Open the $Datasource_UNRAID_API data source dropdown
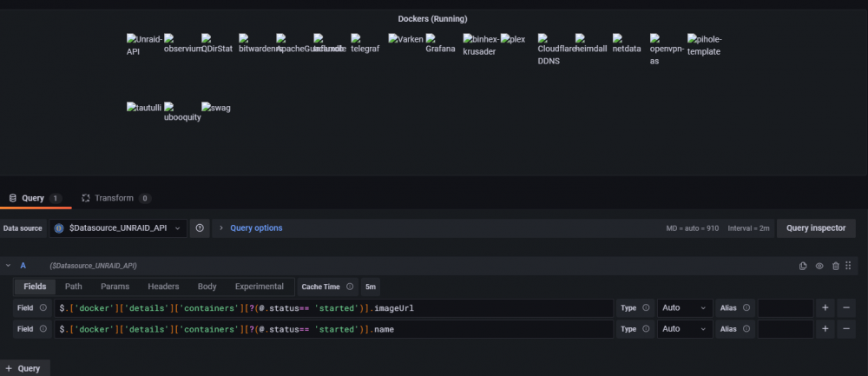 (x=118, y=228)
